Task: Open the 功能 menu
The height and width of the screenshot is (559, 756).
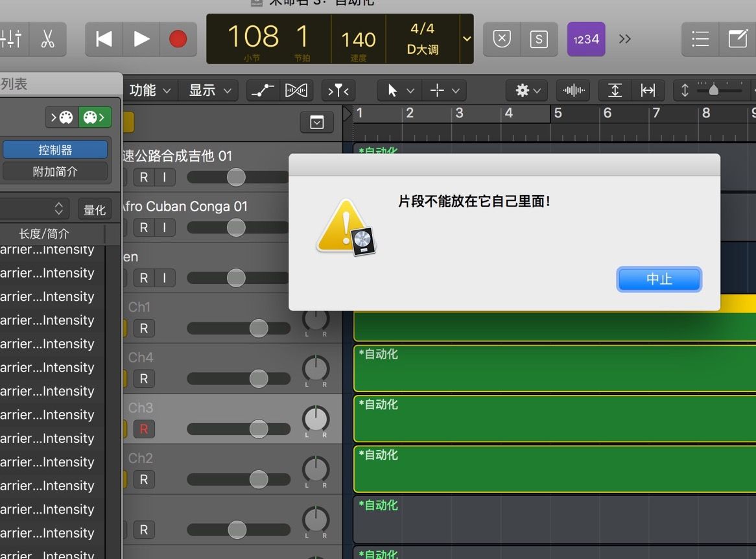Action: 150,90
